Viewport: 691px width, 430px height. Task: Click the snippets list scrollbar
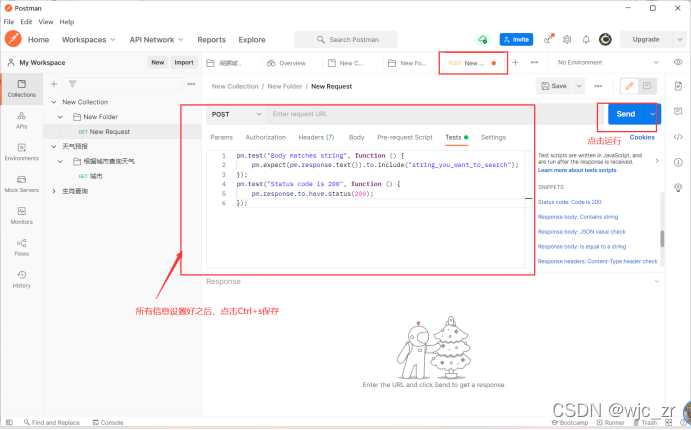click(662, 239)
